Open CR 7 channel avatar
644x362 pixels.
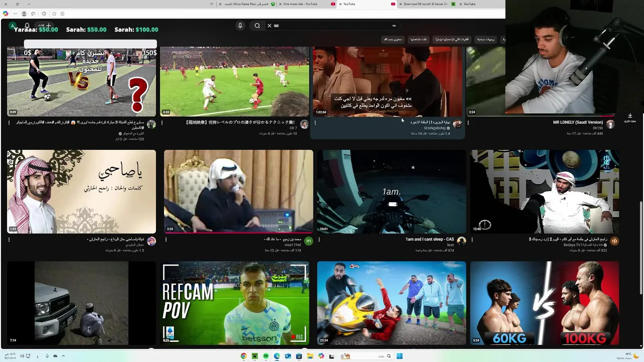[304, 124]
